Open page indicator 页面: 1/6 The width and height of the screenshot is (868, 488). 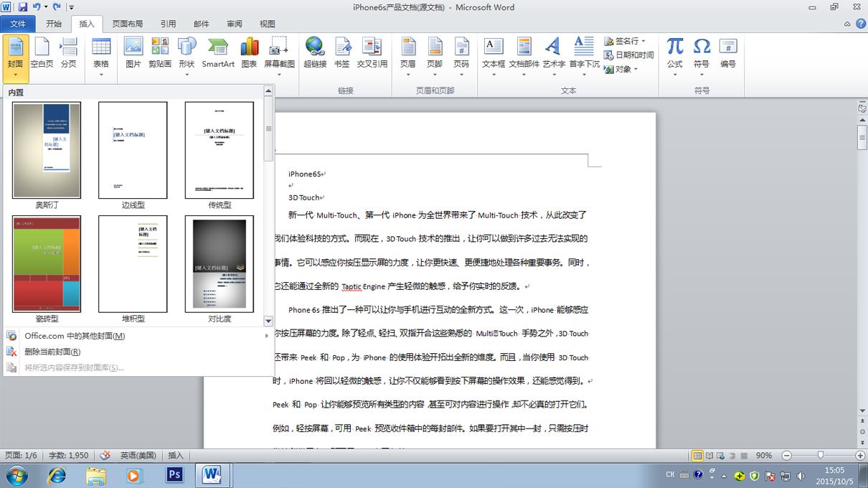point(21,456)
